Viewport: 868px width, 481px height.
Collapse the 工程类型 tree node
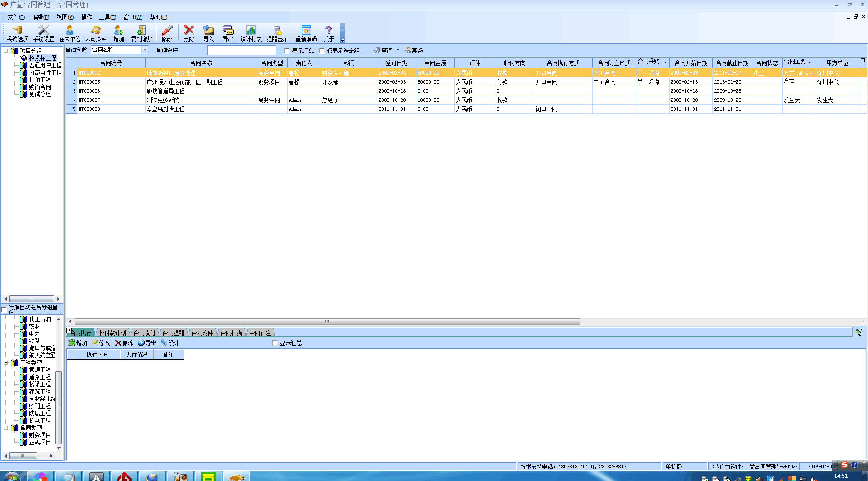tap(5, 362)
